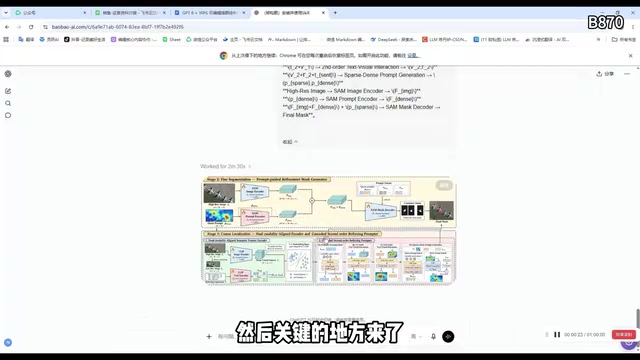
Task: Go back to previous page
Action: pyautogui.click(x=7, y=27)
